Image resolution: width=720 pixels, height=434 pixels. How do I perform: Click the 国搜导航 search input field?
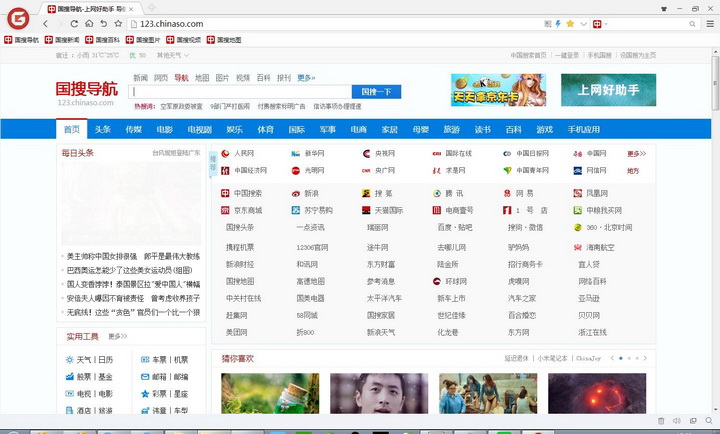[x=240, y=92]
